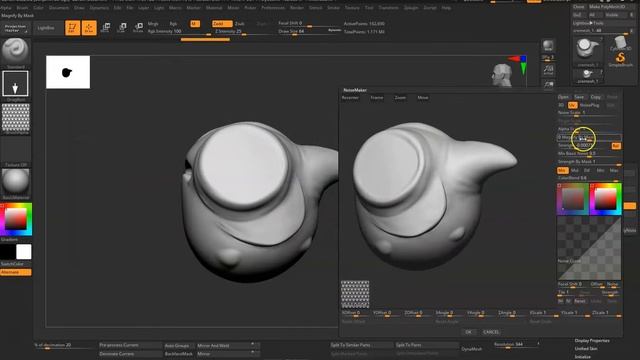Click Save in NoiseMaker panel
Viewport: 640px width, 360px height.
coord(579,97)
